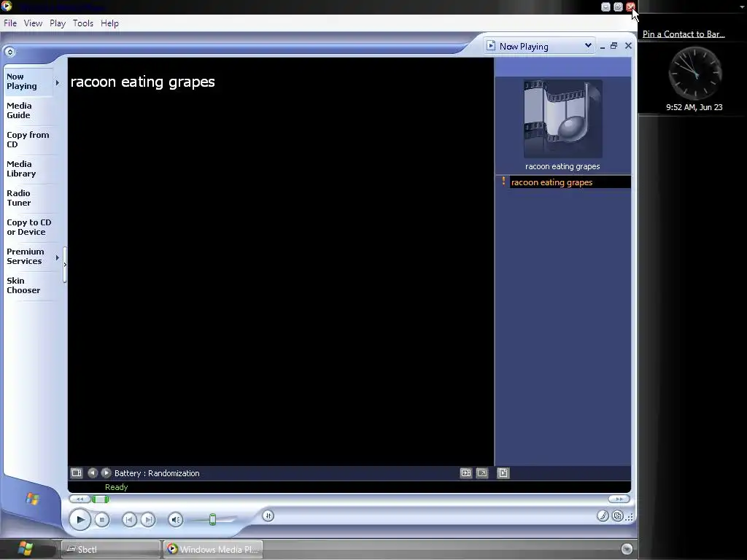Switch to the Sbctl taskbar button
The image size is (747, 560).
click(x=110, y=549)
